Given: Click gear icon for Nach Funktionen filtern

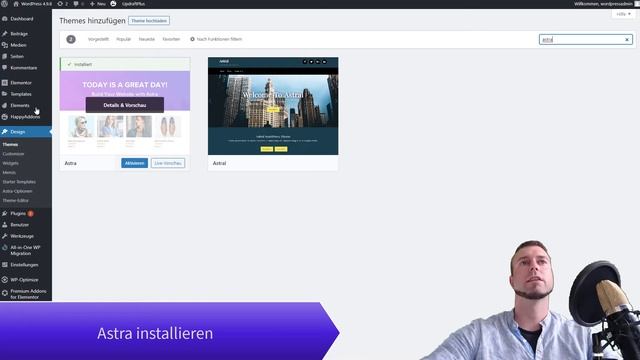Looking at the screenshot, I should point(192,39).
